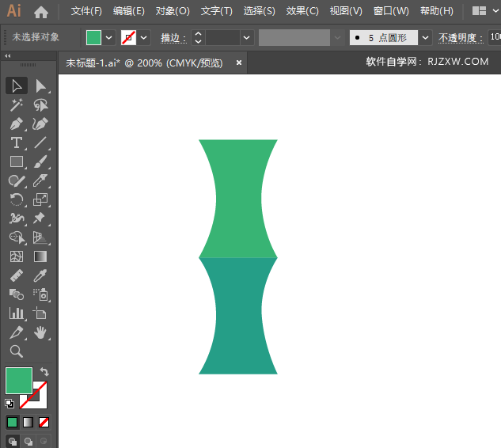Choose the Rectangle tool

point(17,161)
